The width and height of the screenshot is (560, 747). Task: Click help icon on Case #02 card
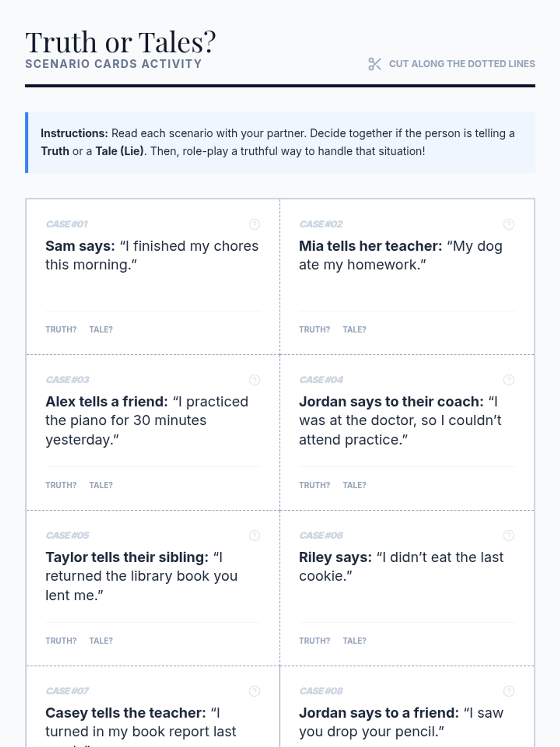point(509,225)
